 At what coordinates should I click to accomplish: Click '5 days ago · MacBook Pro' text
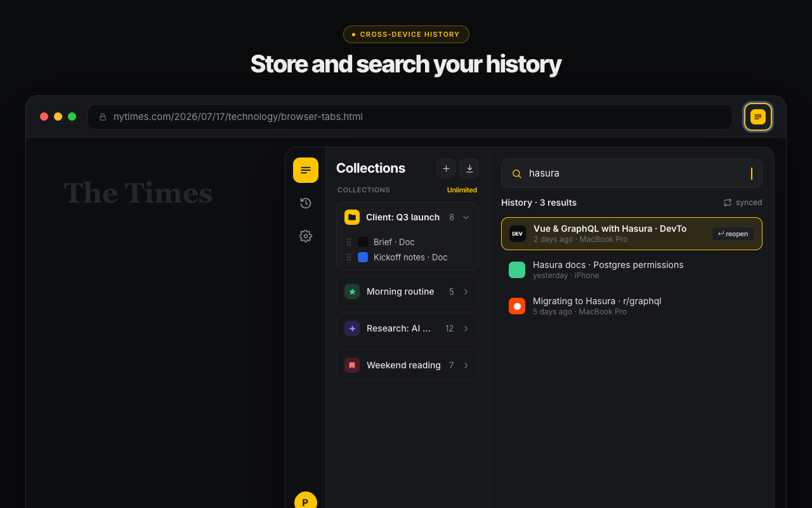[580, 312]
